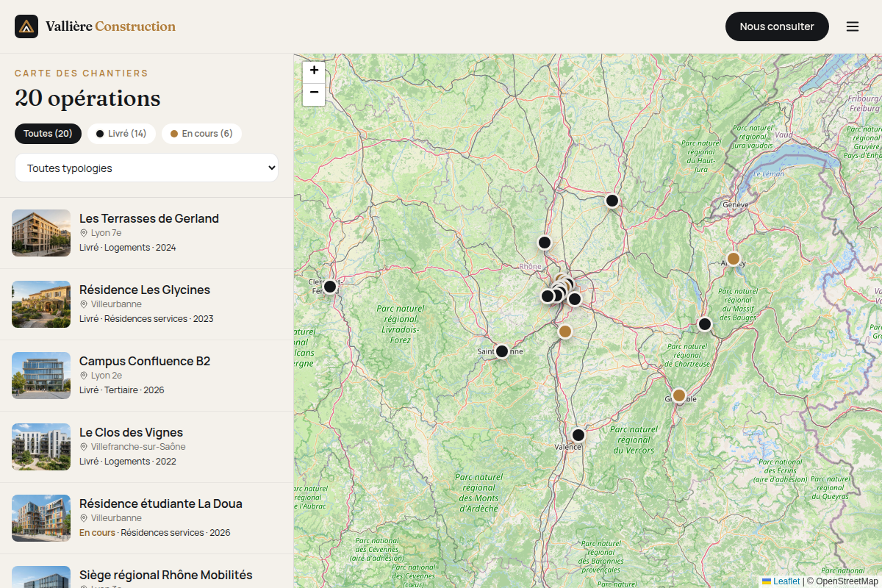Click the map marker at Valence
This screenshot has width=882, height=588.
pyautogui.click(x=578, y=435)
